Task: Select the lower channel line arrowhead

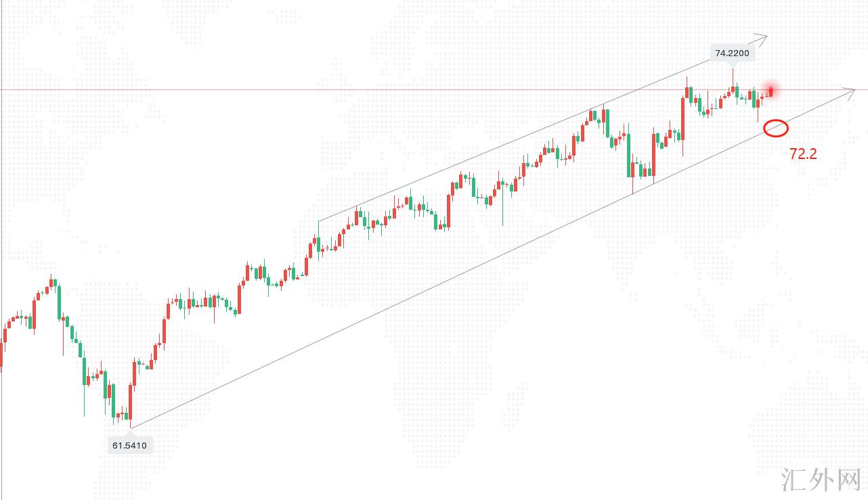Action: (850, 92)
